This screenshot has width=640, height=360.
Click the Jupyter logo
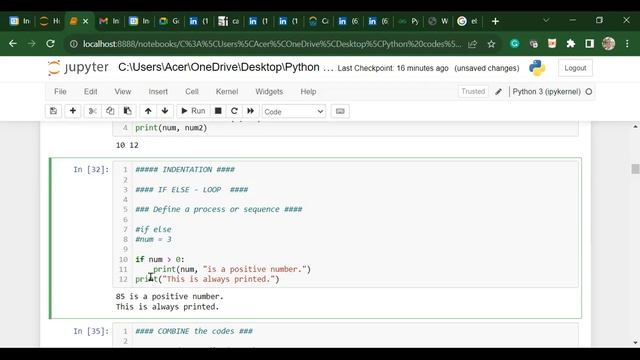click(x=78, y=68)
